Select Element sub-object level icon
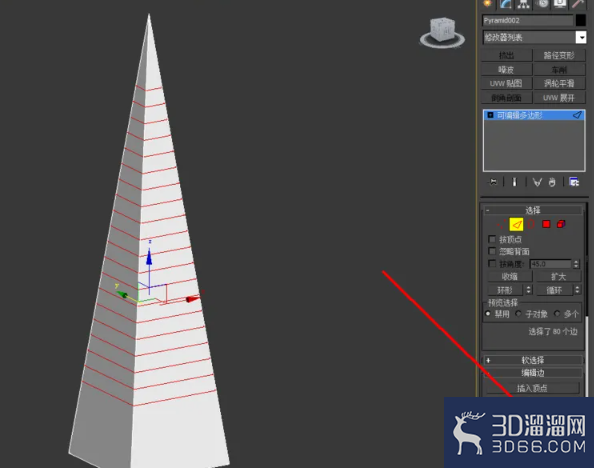 point(561,224)
